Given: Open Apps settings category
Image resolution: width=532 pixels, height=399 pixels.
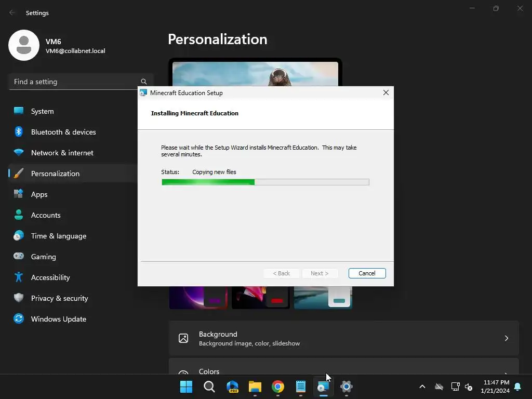Looking at the screenshot, I should tap(73, 194).
